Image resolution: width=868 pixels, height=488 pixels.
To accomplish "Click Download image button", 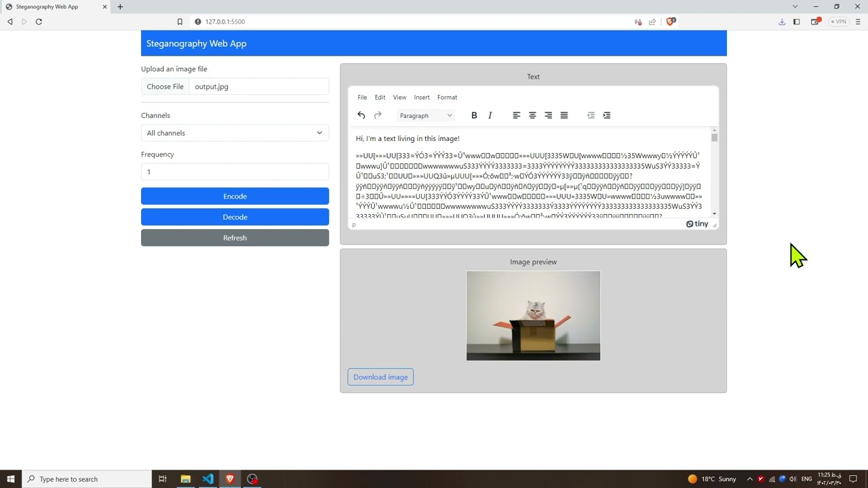I will [380, 377].
